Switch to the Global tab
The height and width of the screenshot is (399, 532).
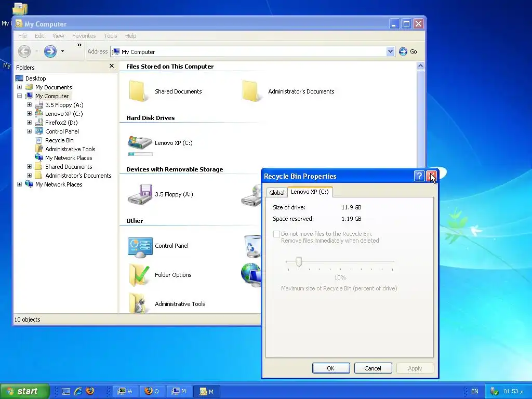click(x=277, y=193)
